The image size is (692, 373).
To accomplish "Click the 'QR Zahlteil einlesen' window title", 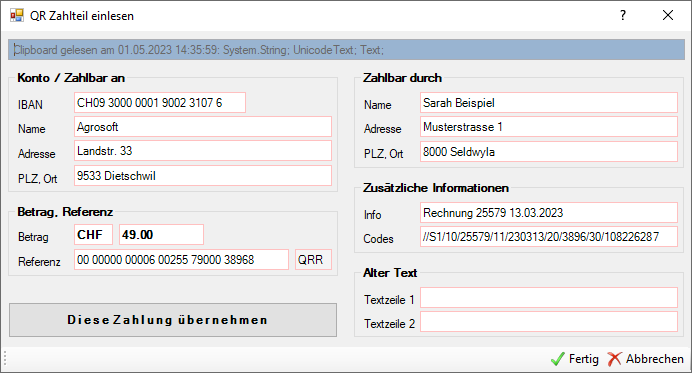I will pyautogui.click(x=82, y=16).
